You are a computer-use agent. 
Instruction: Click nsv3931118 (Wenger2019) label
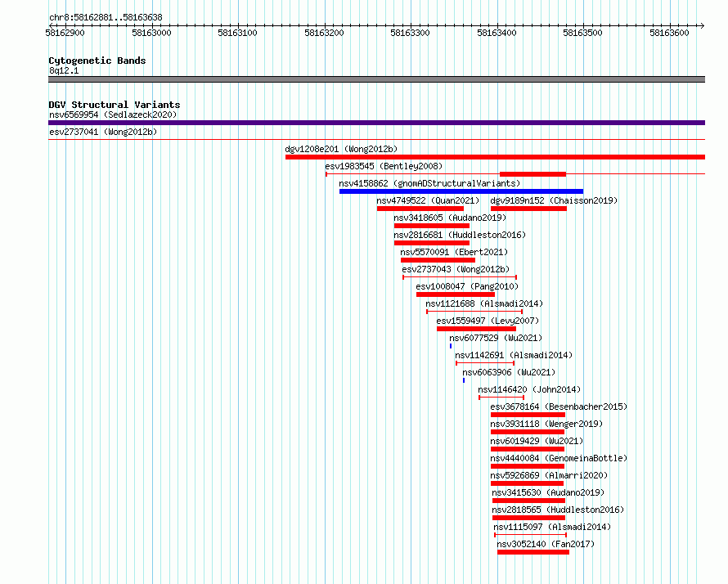point(546,424)
